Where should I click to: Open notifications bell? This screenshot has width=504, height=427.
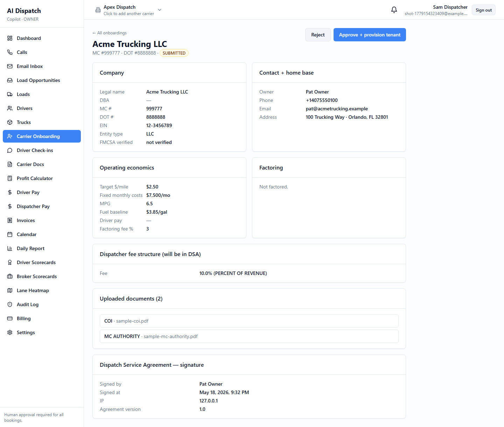click(394, 10)
